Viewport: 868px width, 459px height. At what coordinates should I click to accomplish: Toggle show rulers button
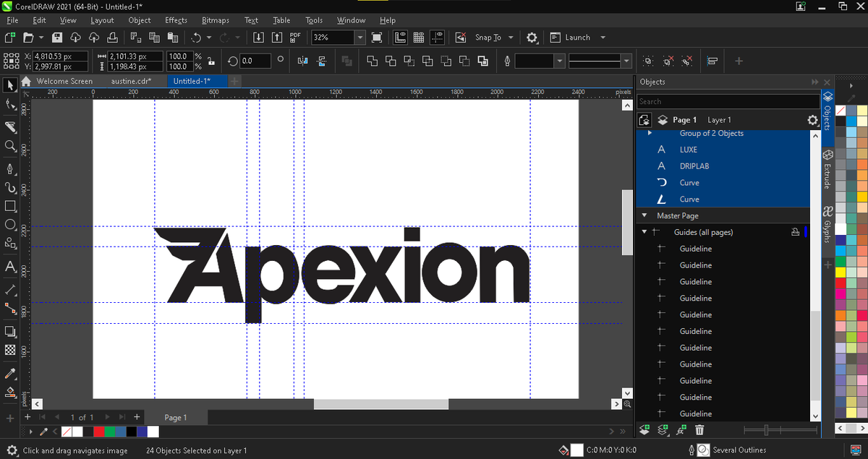pyautogui.click(x=400, y=38)
